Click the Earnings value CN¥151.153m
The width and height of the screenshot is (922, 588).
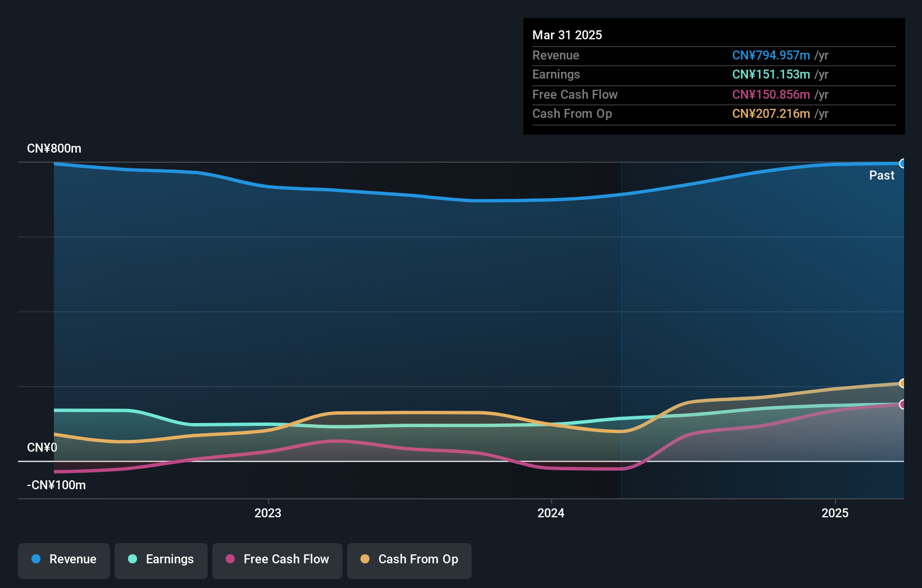pos(771,75)
